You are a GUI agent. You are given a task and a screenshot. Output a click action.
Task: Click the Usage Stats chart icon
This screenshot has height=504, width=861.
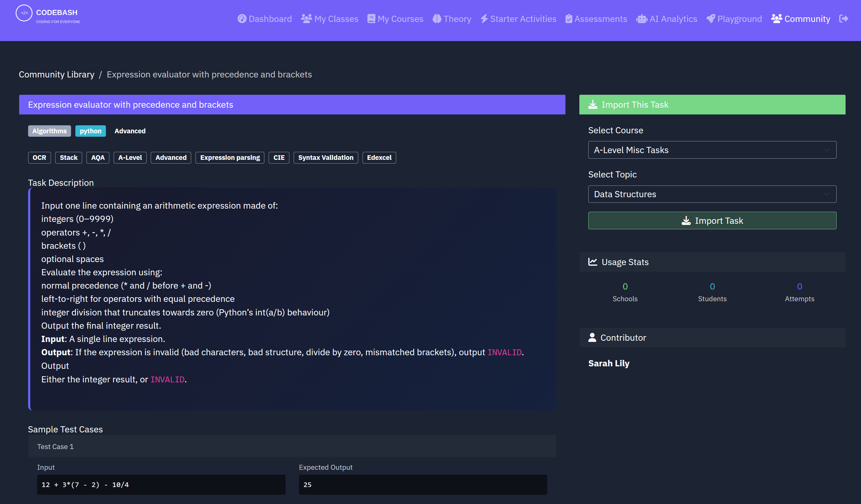592,262
